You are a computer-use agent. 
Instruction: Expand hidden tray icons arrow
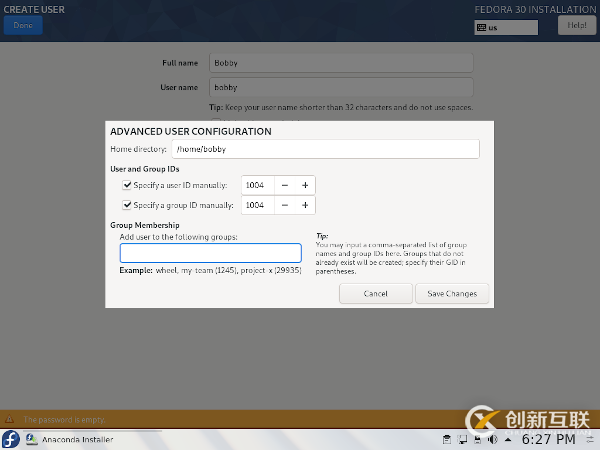tap(508, 440)
